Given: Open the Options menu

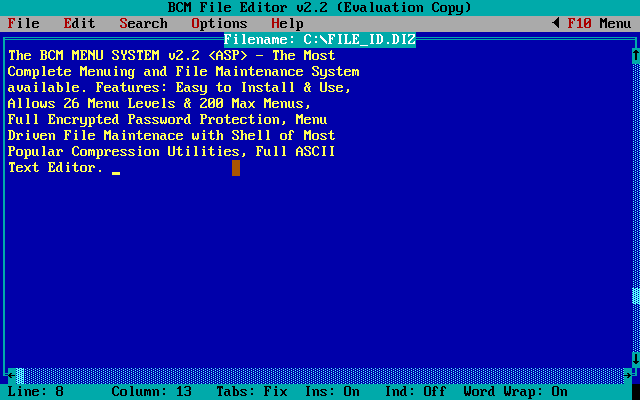Looking at the screenshot, I should point(219,23).
